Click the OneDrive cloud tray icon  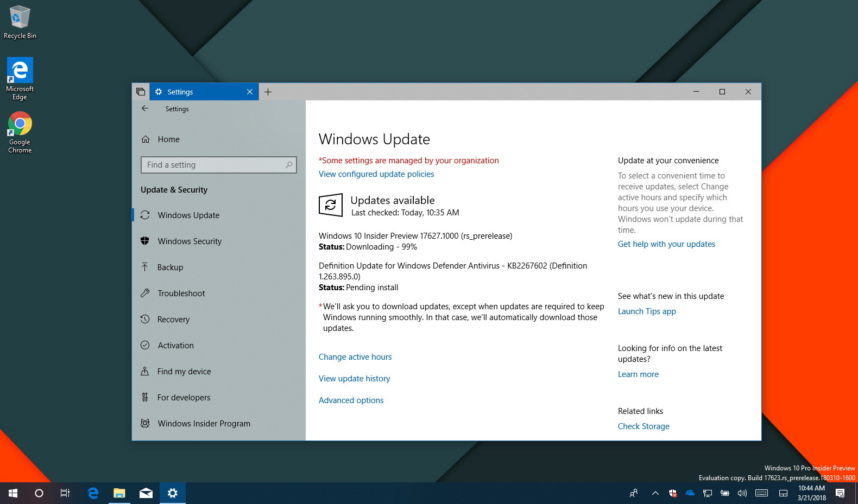coord(690,493)
